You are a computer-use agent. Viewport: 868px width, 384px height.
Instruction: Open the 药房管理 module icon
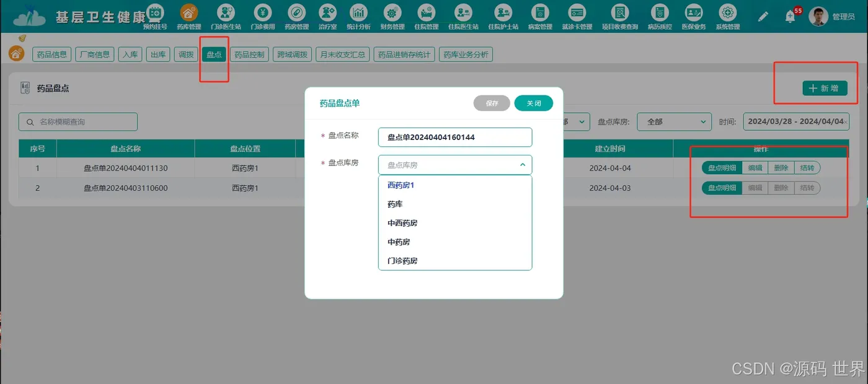pos(296,12)
